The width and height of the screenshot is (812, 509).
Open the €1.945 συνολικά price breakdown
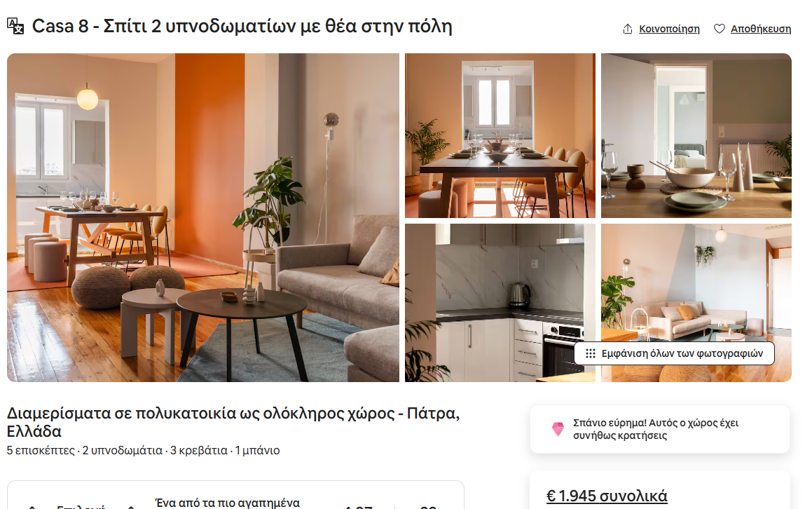(607, 496)
